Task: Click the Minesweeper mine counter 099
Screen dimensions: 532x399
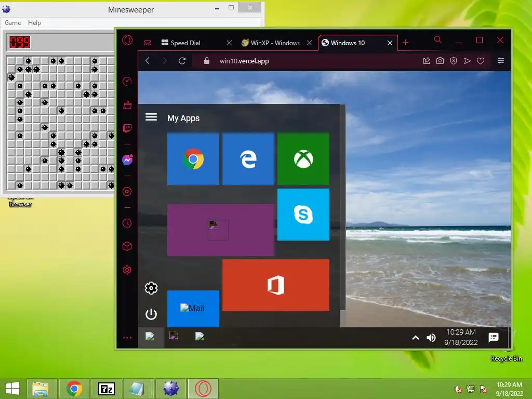Action: tap(20, 42)
